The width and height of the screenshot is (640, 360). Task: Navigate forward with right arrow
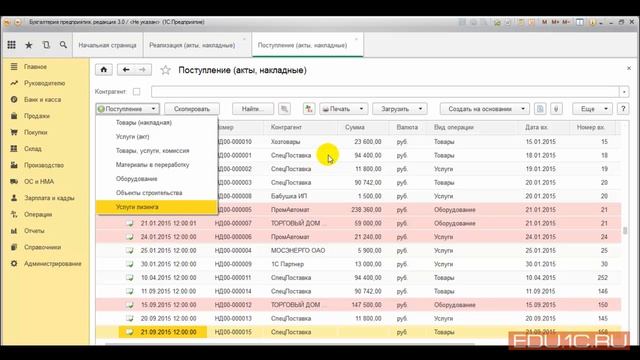point(142,70)
